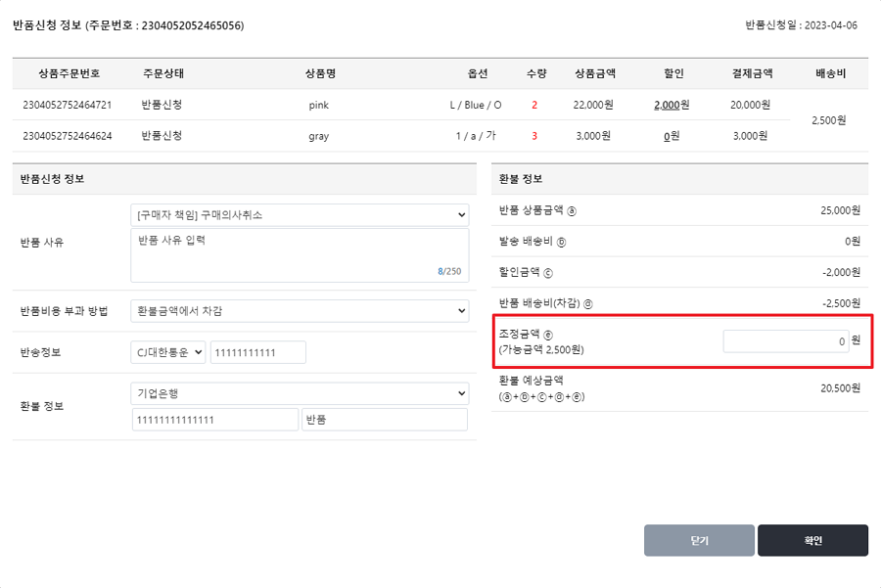Click the refund account number field
Image resolution: width=881 pixels, height=588 pixels.
[x=215, y=420]
